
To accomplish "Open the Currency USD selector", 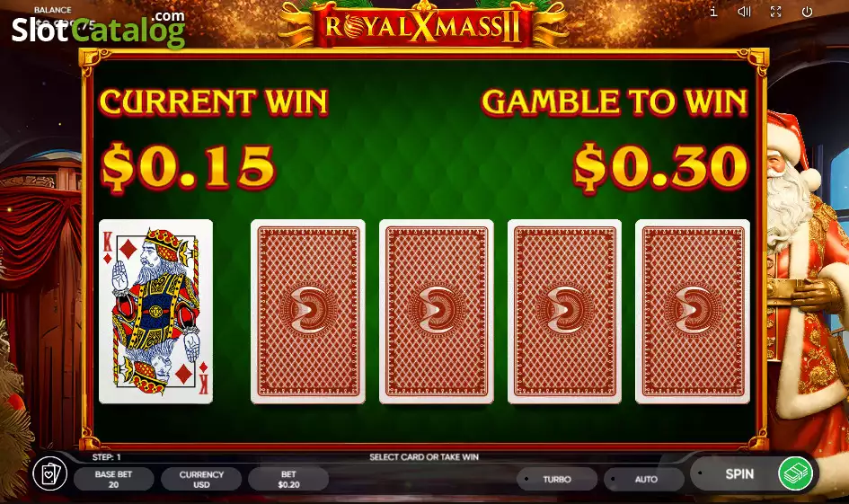I will 201,479.
